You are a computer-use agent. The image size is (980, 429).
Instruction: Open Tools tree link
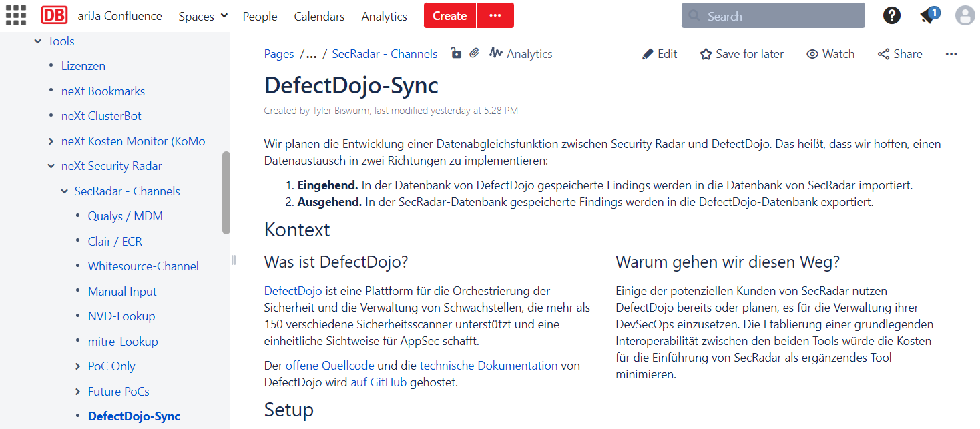[61, 41]
